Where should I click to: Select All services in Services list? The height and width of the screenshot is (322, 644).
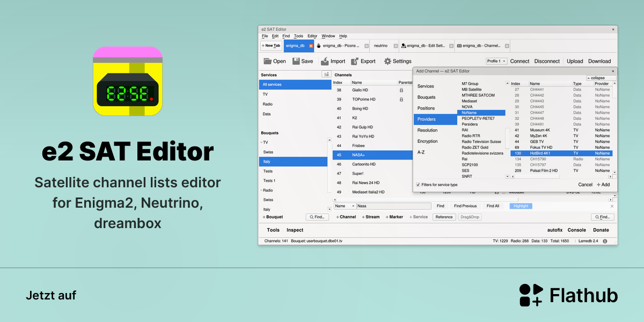pos(295,84)
